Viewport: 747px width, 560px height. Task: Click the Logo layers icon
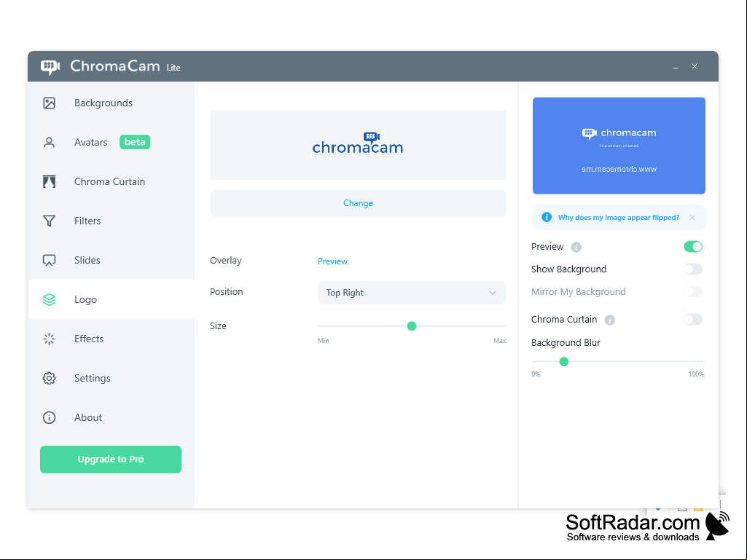[x=49, y=299]
